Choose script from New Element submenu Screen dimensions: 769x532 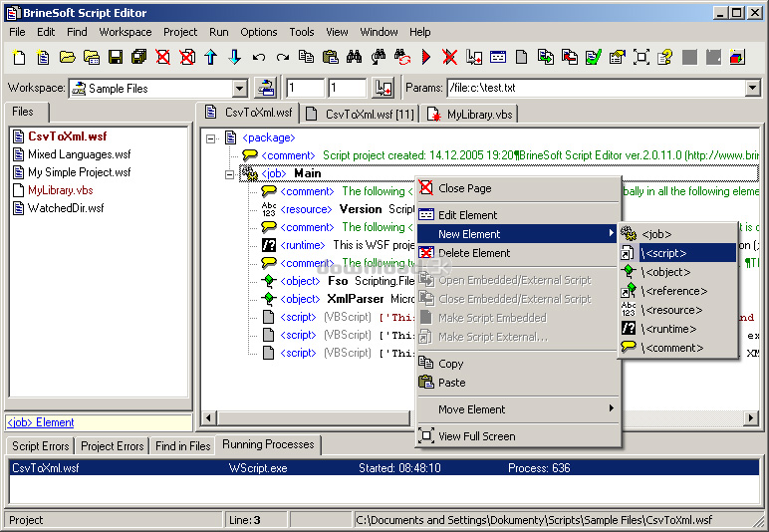[x=677, y=253]
